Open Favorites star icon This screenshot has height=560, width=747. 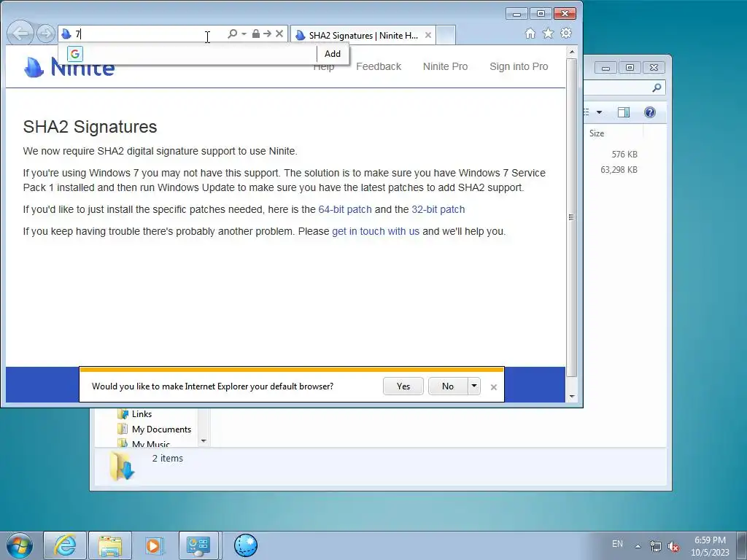pyautogui.click(x=549, y=34)
